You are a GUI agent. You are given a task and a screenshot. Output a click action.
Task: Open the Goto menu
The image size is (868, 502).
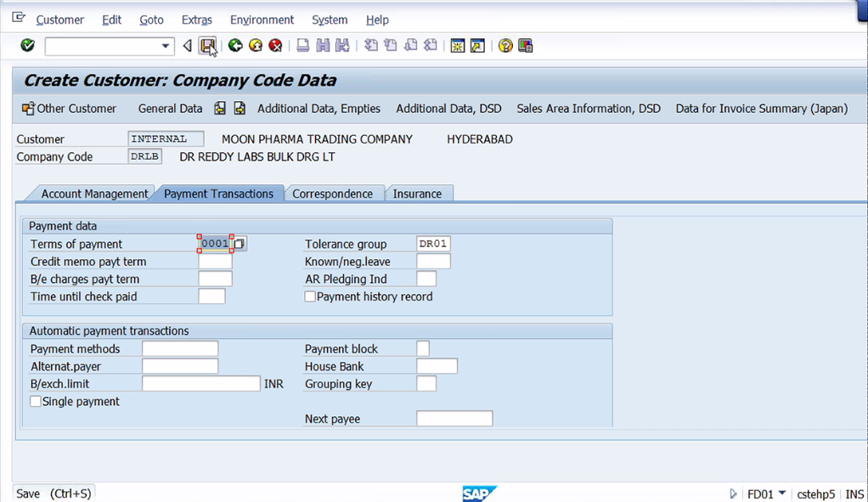click(x=151, y=20)
